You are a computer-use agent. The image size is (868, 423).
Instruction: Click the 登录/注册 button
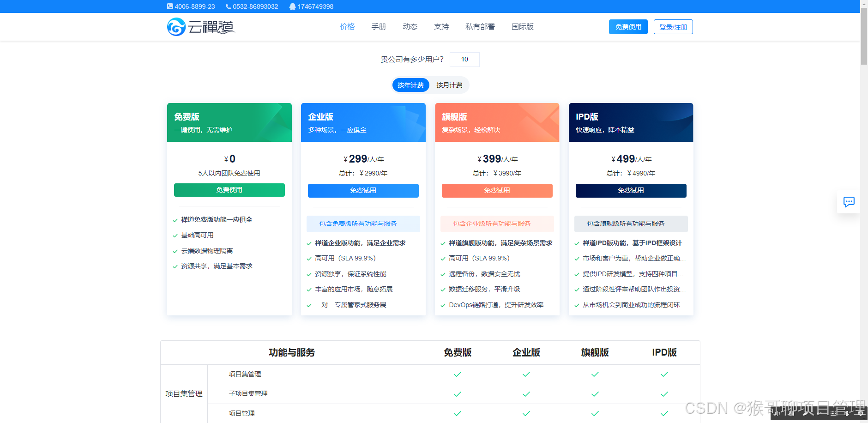tap(673, 27)
